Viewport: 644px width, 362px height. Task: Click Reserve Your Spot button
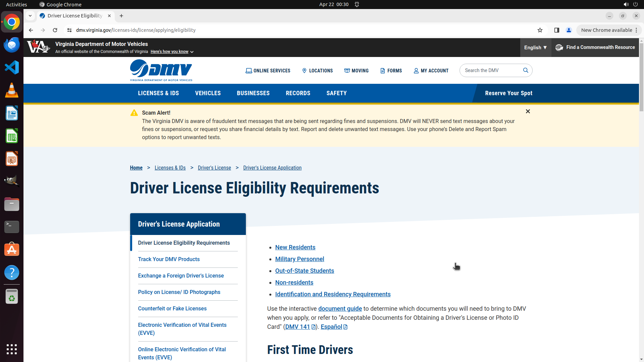coord(508,93)
